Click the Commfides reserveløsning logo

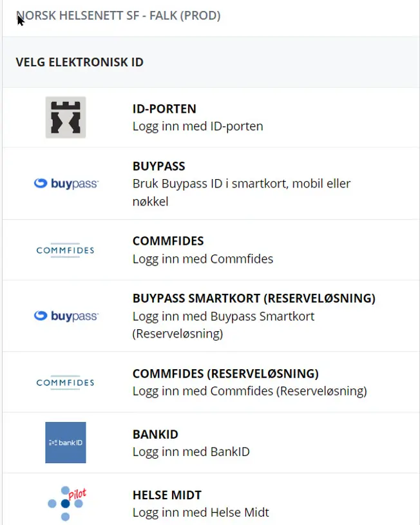pos(65,383)
